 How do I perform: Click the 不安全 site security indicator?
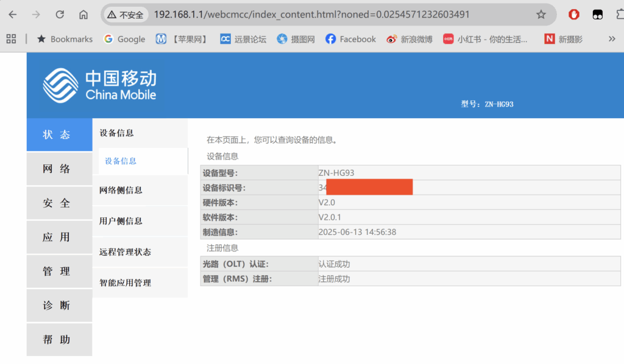coord(126,15)
